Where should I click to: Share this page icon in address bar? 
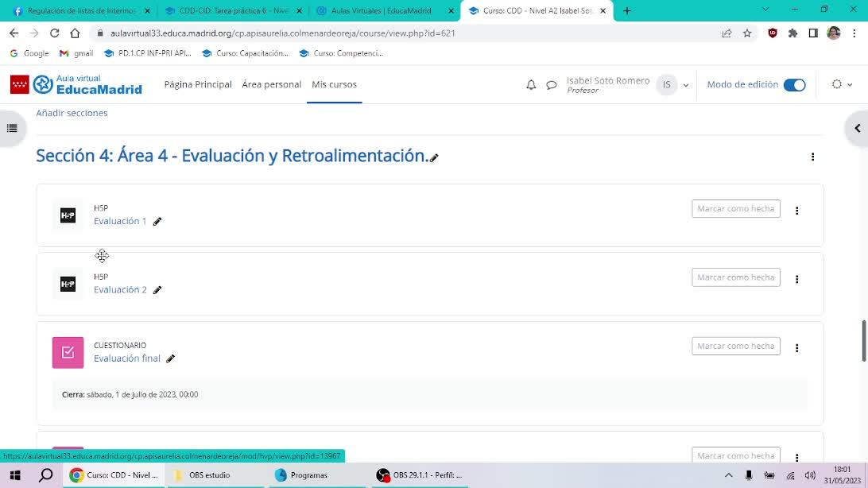(727, 33)
